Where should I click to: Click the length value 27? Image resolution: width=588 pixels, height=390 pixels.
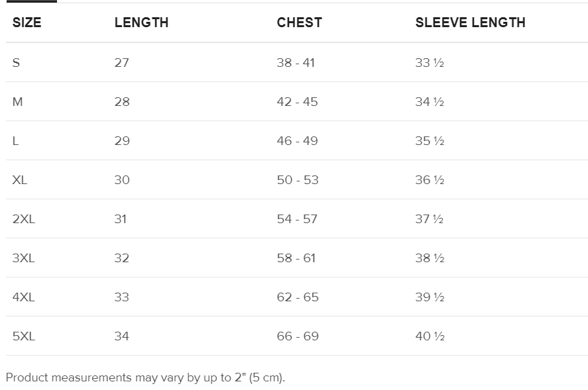click(x=121, y=63)
